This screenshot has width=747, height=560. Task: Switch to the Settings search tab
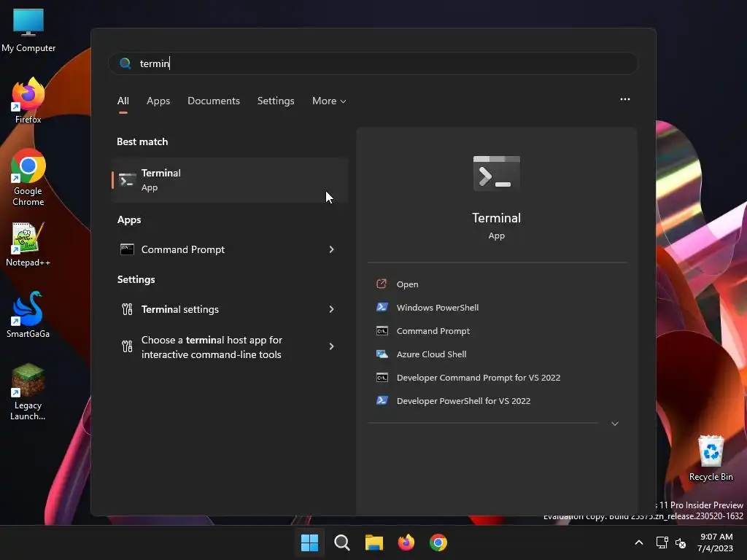pyautogui.click(x=276, y=101)
